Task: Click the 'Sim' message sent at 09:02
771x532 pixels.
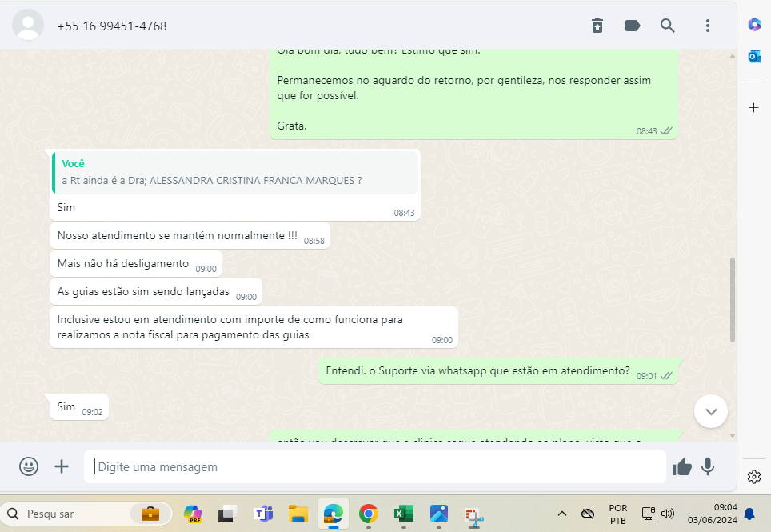Action: [79, 407]
